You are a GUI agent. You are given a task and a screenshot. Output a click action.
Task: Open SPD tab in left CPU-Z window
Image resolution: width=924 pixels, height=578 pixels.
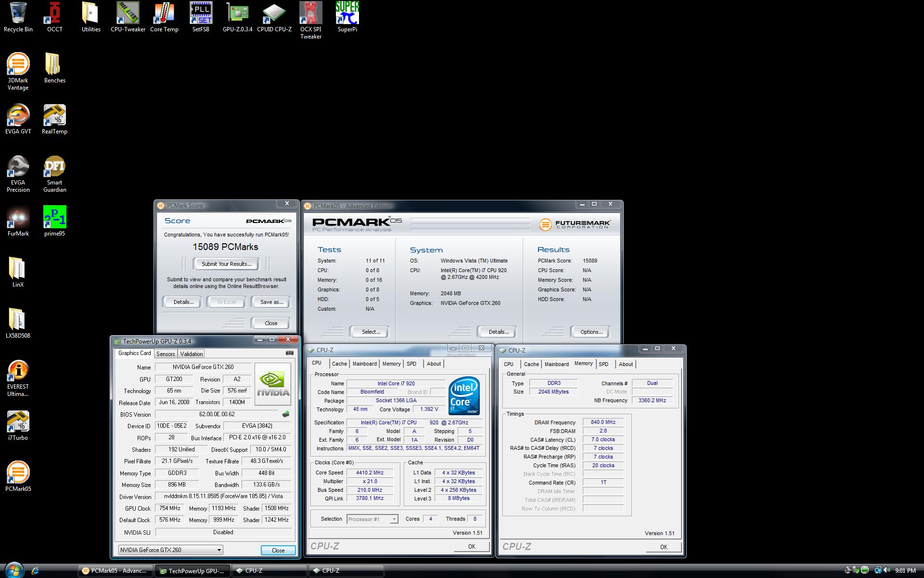point(411,364)
